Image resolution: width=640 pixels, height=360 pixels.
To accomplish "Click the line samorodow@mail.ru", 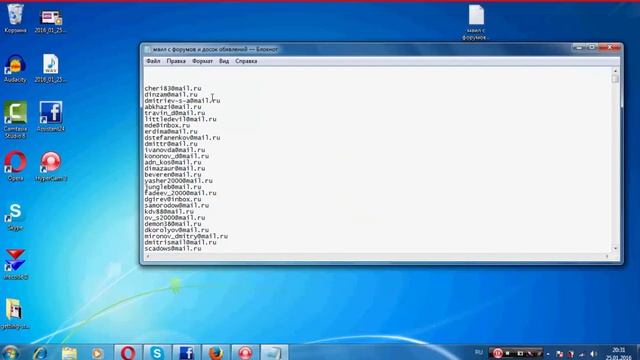I will (176, 205).
